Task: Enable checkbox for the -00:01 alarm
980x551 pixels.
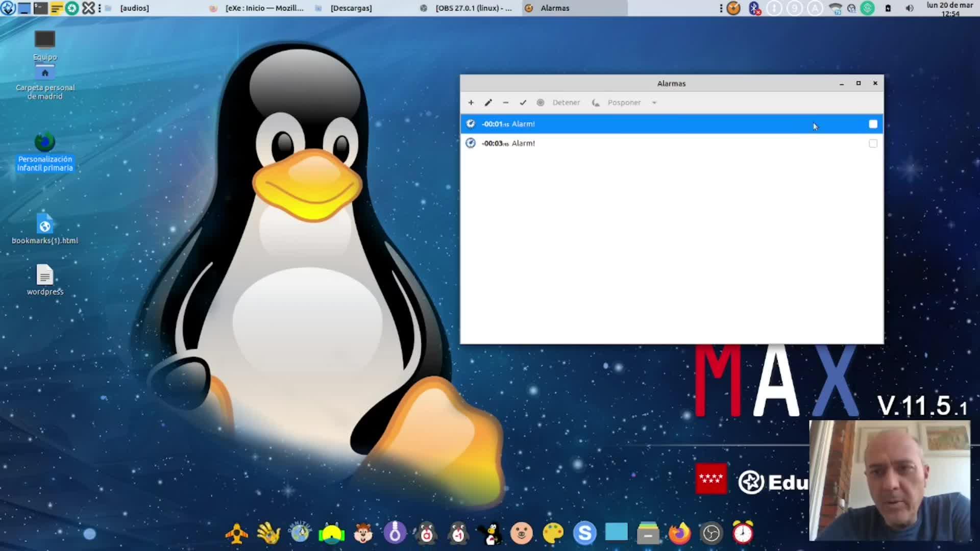Action: coord(873,124)
